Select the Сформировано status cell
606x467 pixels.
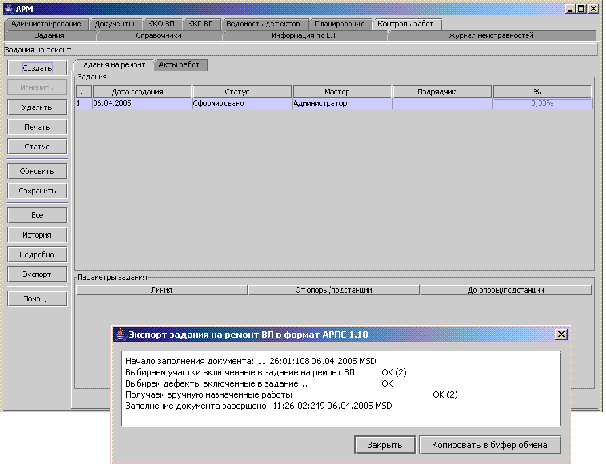(x=242, y=103)
